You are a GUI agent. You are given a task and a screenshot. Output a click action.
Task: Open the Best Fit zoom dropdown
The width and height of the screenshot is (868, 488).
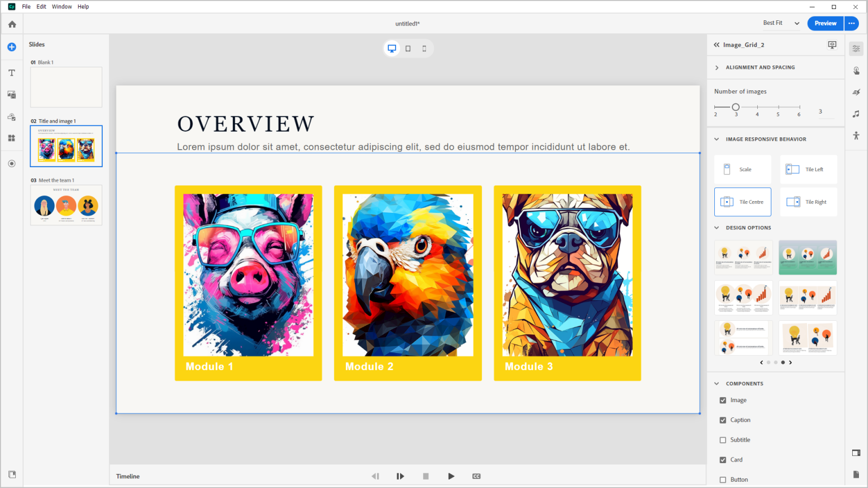pyautogui.click(x=781, y=23)
